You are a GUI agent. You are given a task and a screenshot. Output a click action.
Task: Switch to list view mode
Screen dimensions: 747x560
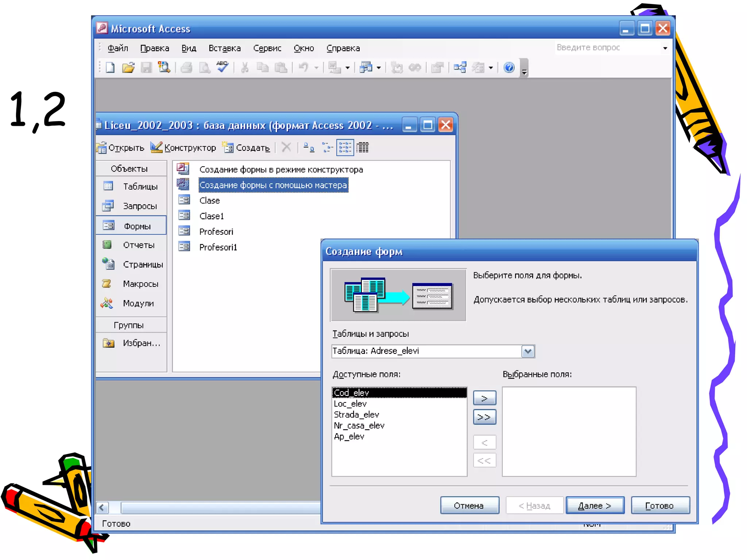point(345,148)
